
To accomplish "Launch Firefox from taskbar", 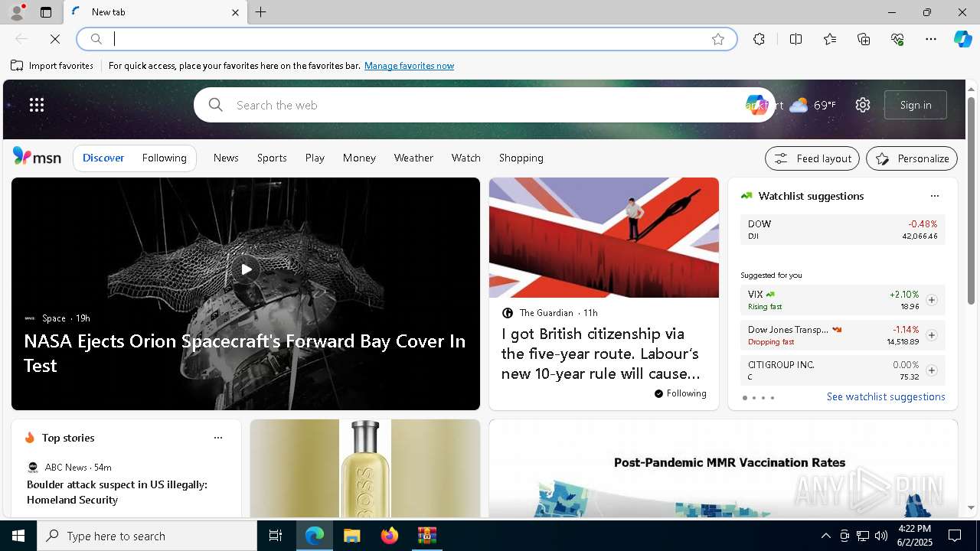I will click(390, 536).
